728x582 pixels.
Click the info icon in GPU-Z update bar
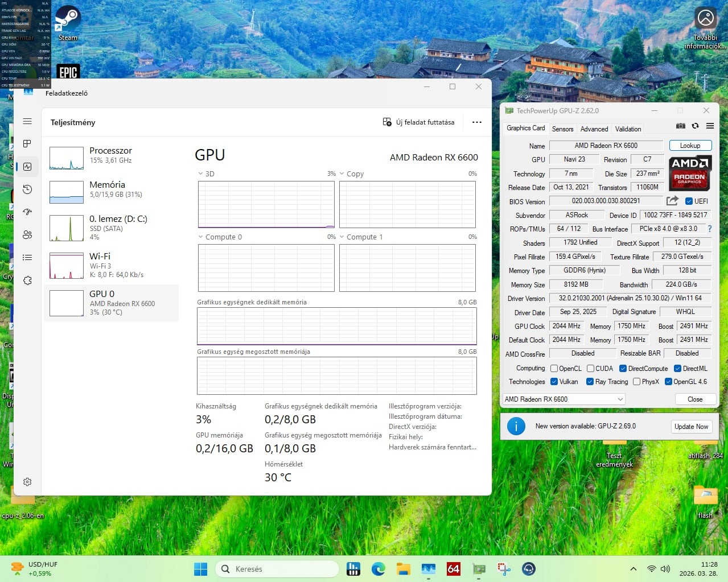(x=516, y=426)
